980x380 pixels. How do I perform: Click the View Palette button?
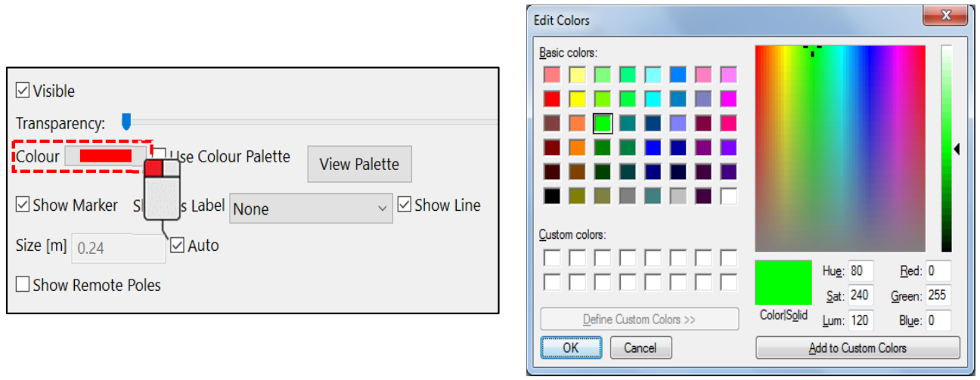click(359, 164)
